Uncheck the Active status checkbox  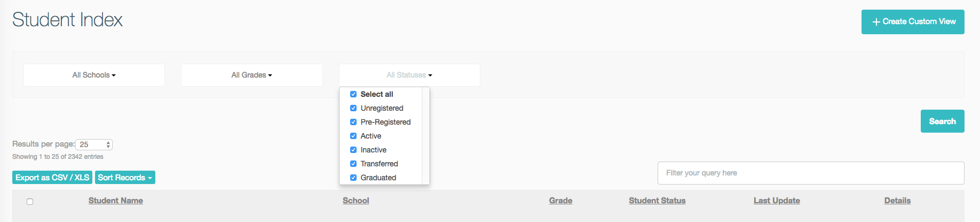[353, 136]
